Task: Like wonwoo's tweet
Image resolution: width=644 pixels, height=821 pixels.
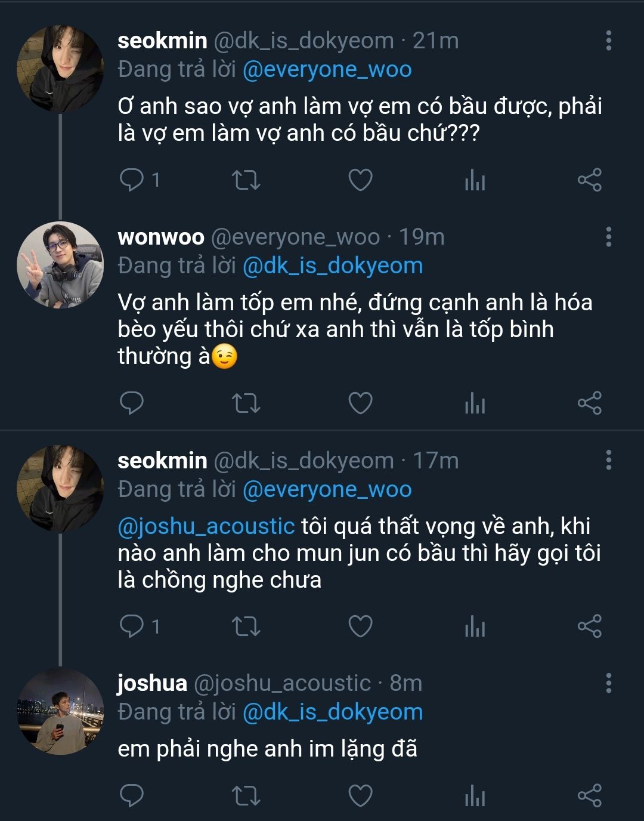Action: (360, 403)
